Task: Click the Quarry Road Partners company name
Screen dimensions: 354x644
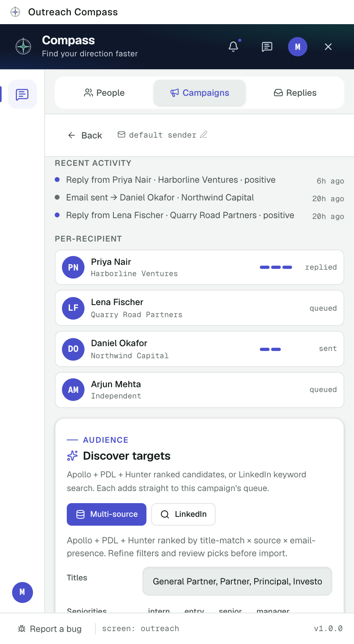Action: 137,315
